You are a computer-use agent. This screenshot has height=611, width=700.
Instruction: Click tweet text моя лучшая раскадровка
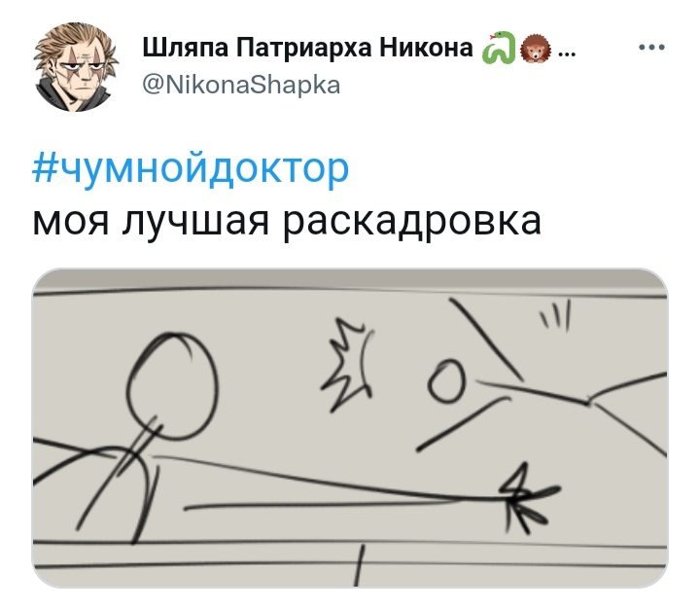(x=287, y=221)
